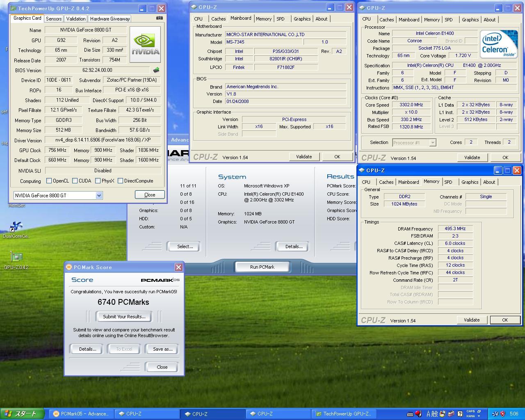Click Run PCMark button
The image size is (525, 420).
(x=262, y=267)
